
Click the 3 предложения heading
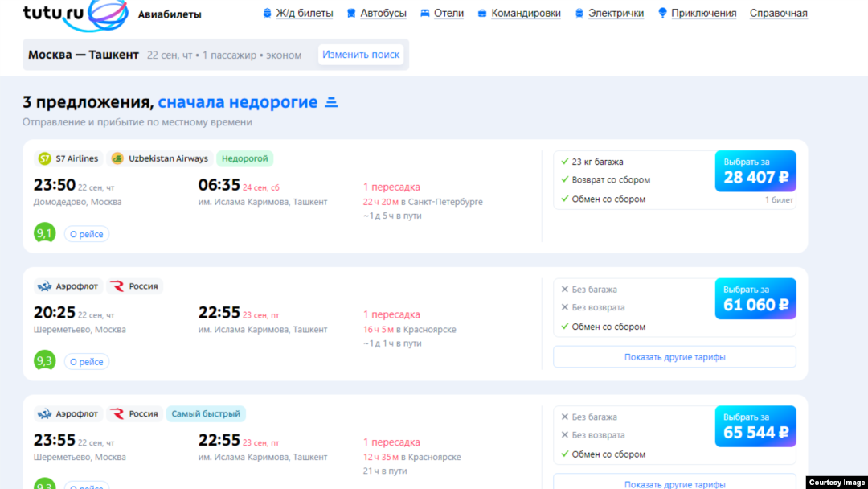coord(88,102)
